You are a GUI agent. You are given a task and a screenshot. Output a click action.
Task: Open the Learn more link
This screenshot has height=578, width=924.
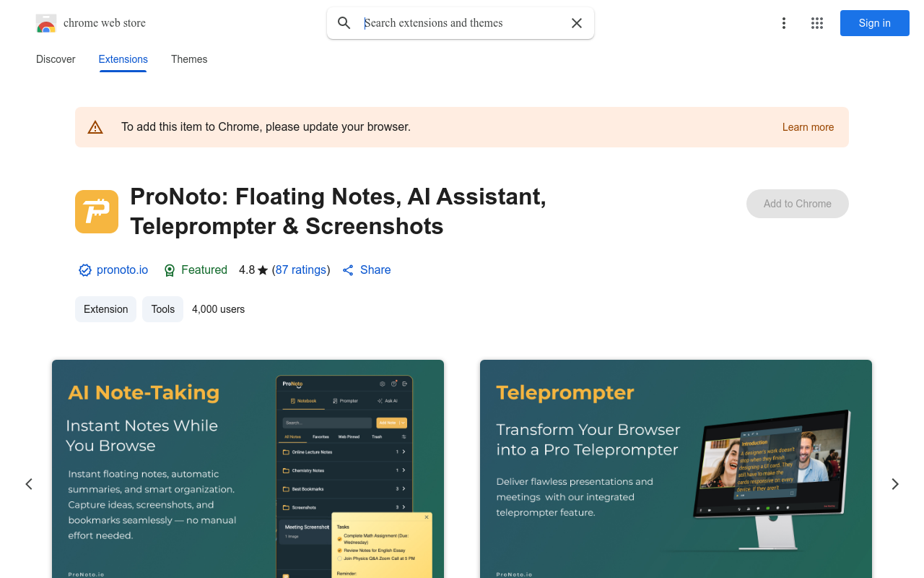808,127
